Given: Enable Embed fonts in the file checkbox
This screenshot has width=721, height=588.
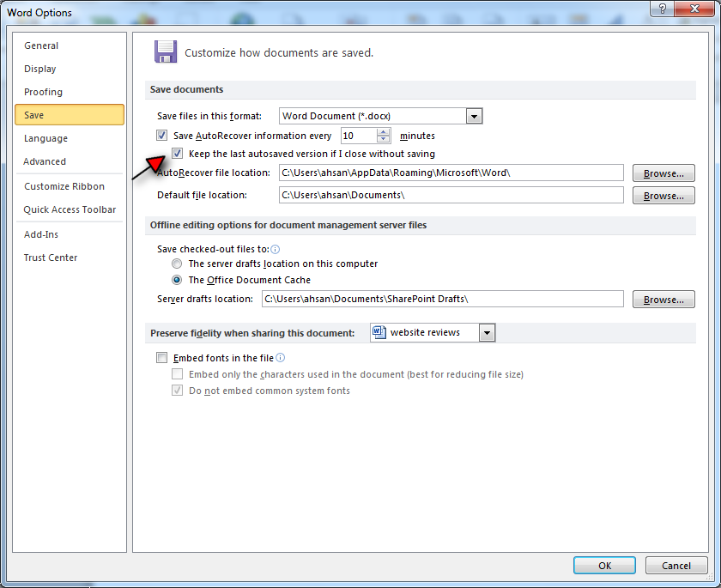Looking at the screenshot, I should [161, 357].
